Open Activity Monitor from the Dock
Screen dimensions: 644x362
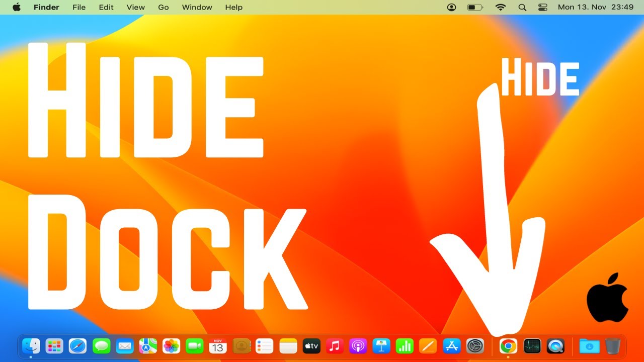click(x=532, y=346)
